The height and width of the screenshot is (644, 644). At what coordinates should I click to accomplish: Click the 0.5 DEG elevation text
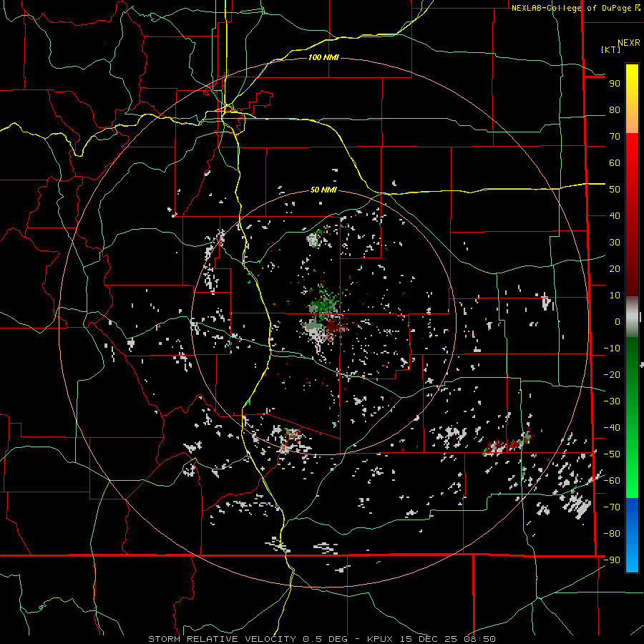tap(326, 639)
